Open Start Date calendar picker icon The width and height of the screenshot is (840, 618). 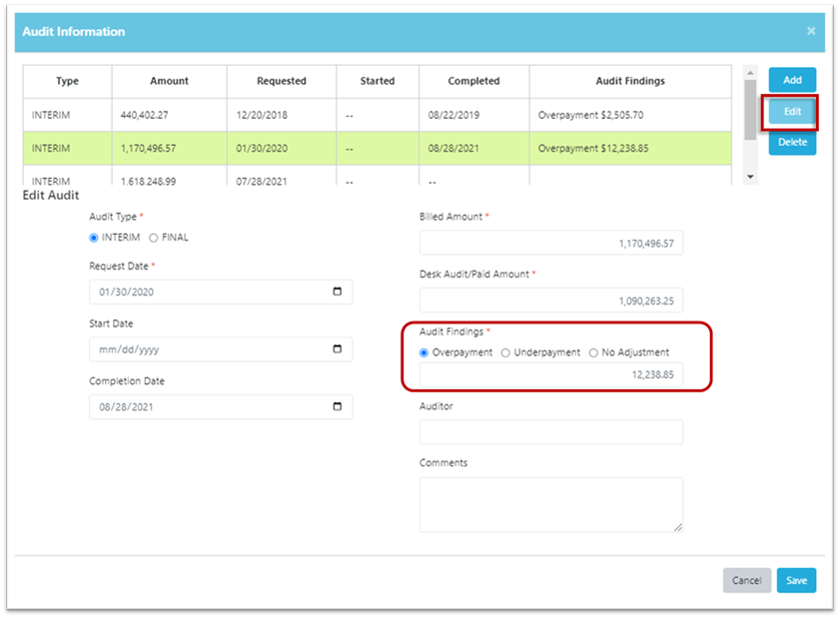(x=337, y=349)
